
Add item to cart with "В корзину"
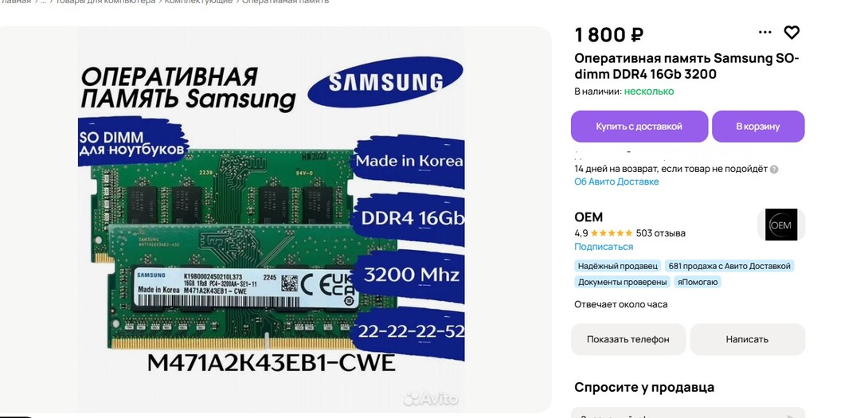pyautogui.click(x=758, y=127)
